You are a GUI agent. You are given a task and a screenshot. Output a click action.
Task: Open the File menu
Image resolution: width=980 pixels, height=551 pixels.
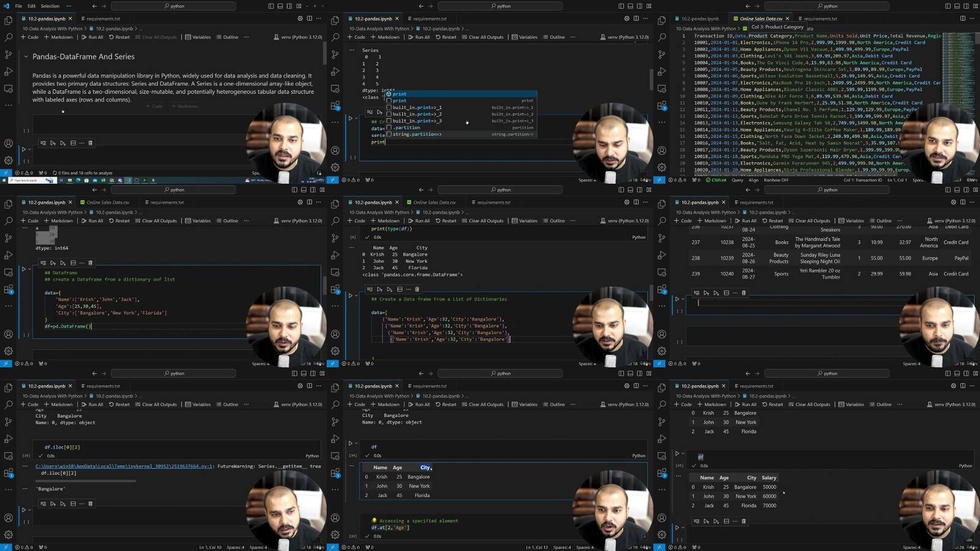[18, 6]
